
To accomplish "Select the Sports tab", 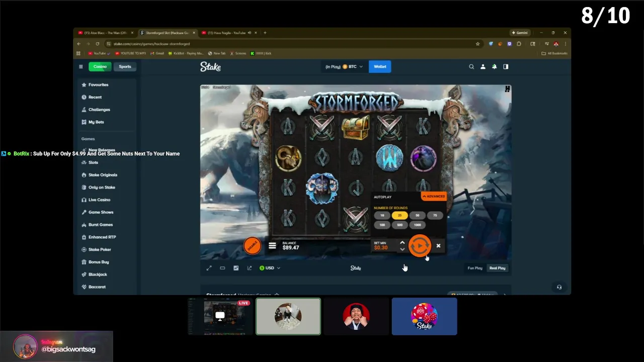I will click(125, 66).
